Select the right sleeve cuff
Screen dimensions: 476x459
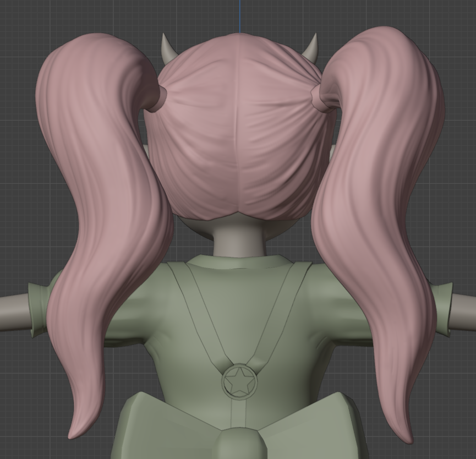pyautogui.click(x=444, y=309)
